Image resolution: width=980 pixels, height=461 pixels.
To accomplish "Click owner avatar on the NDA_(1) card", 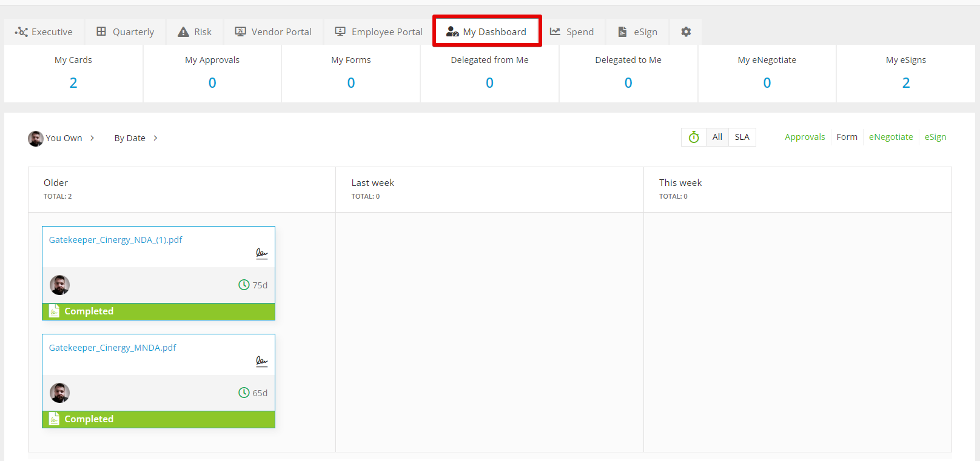I will pyautogui.click(x=59, y=285).
